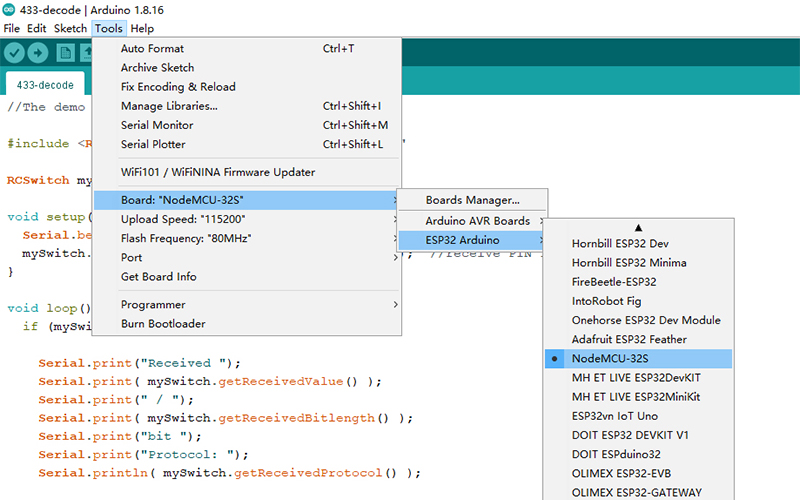Open the Sketch menu

70,28
